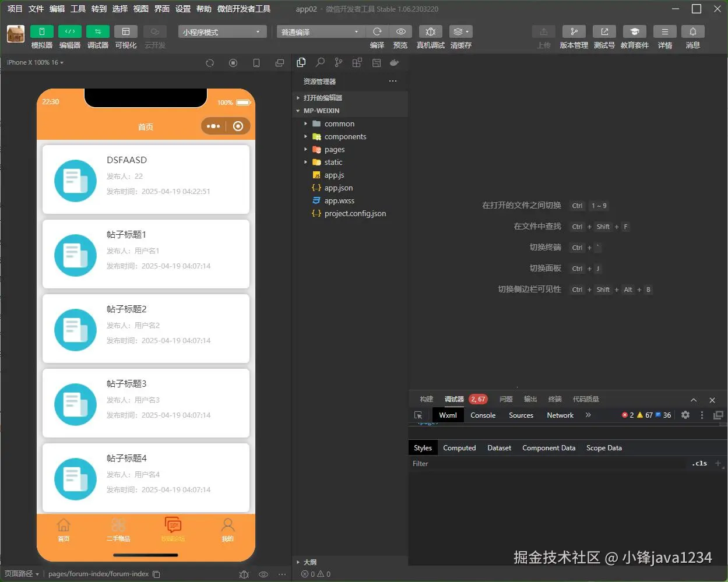Switch to the Sources tab
This screenshot has height=582, width=728.
[520, 415]
